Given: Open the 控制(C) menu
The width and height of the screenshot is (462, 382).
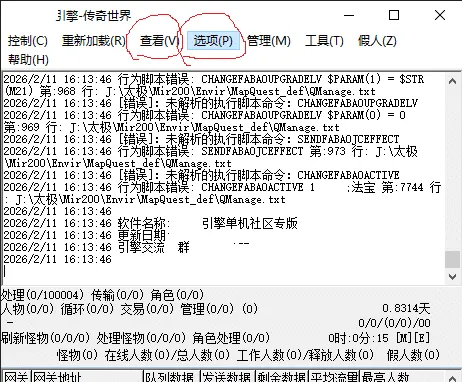Looking at the screenshot, I should point(28,41).
